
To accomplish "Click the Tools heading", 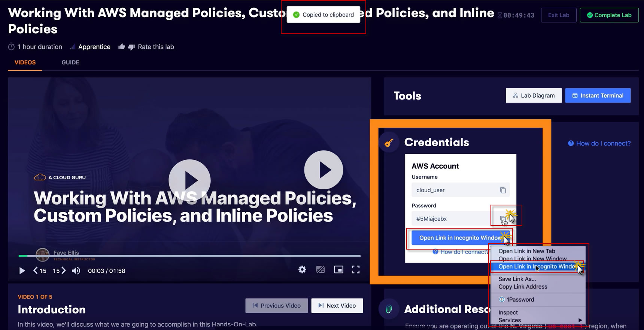I will click(407, 96).
